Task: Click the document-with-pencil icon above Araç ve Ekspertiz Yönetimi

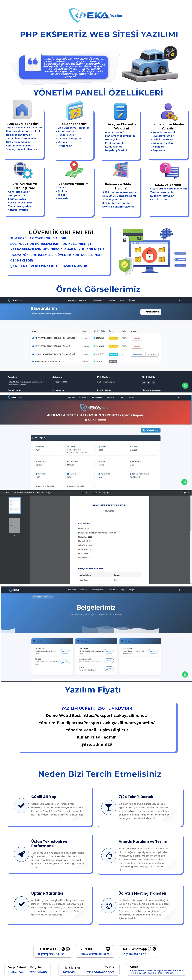Action: (120, 111)
